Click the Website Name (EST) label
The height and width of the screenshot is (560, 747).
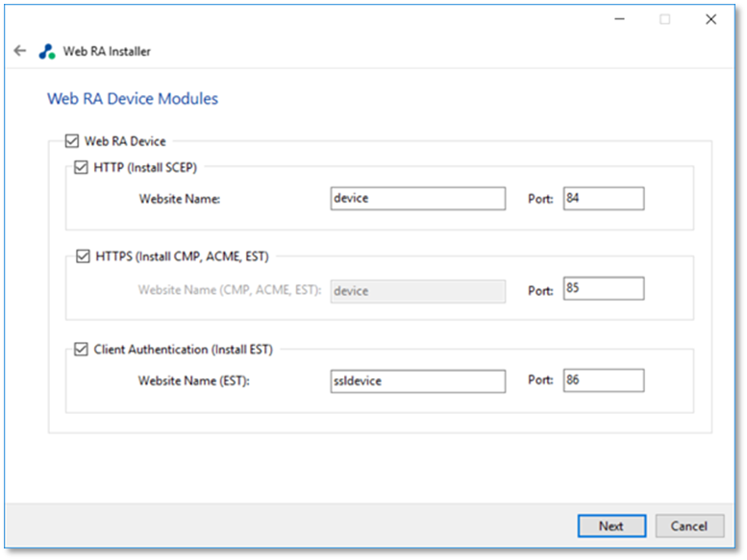click(194, 381)
